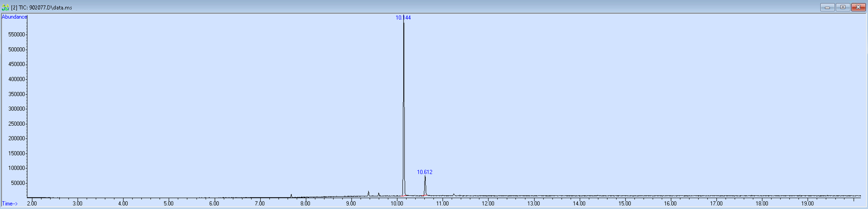
Task: Click the window title 'TIC: 902077.D\data.ms'
Action: tap(45, 8)
